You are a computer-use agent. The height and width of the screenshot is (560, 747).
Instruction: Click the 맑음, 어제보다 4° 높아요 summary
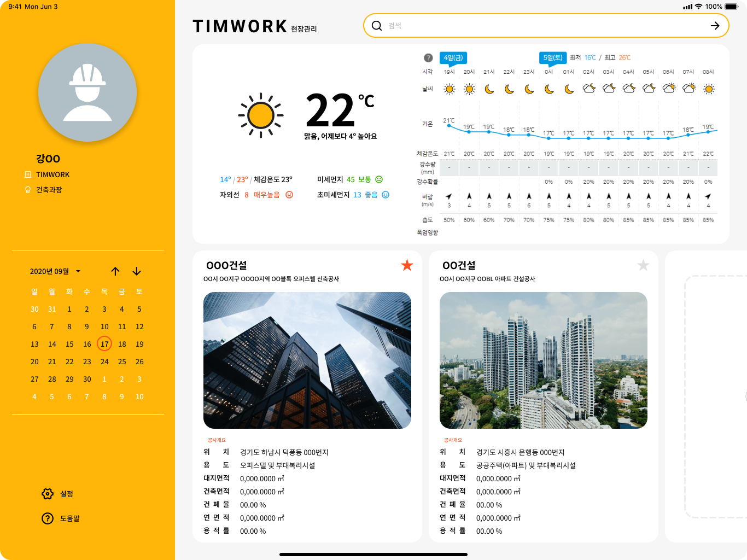tap(341, 136)
